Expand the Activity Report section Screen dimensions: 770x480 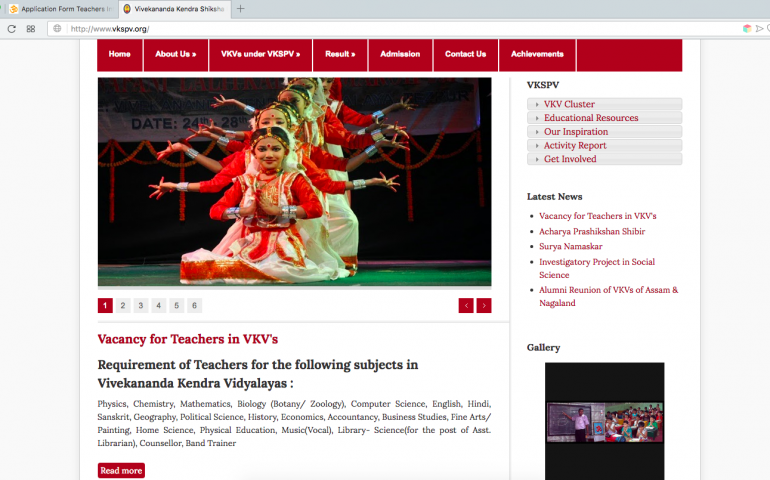pos(605,145)
